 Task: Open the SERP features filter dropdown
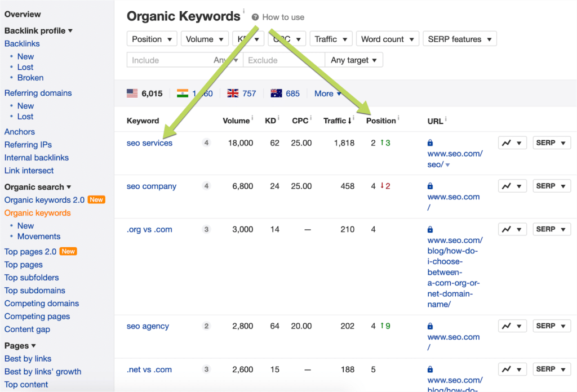(460, 39)
